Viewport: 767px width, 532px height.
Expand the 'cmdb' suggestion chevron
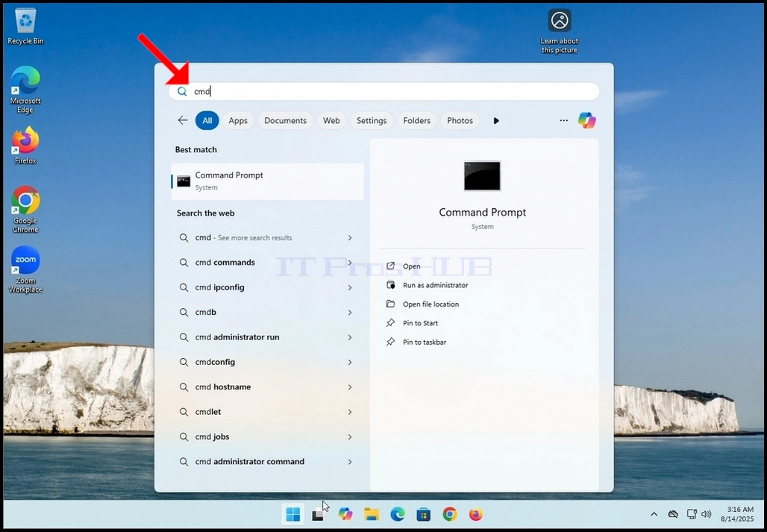tap(350, 312)
